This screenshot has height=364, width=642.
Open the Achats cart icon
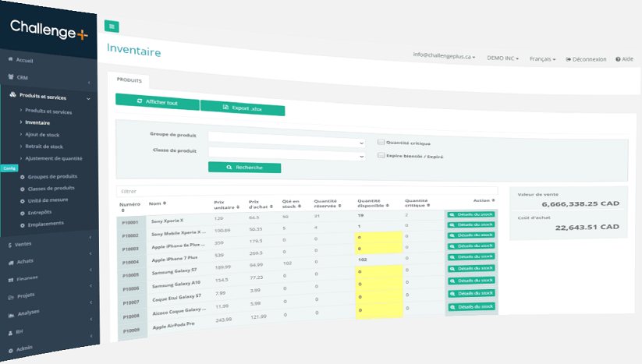point(9,260)
